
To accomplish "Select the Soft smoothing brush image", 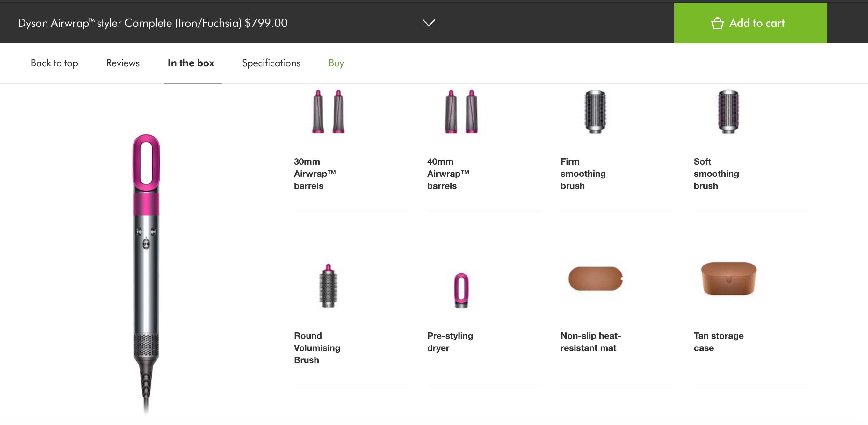I will click(x=728, y=112).
